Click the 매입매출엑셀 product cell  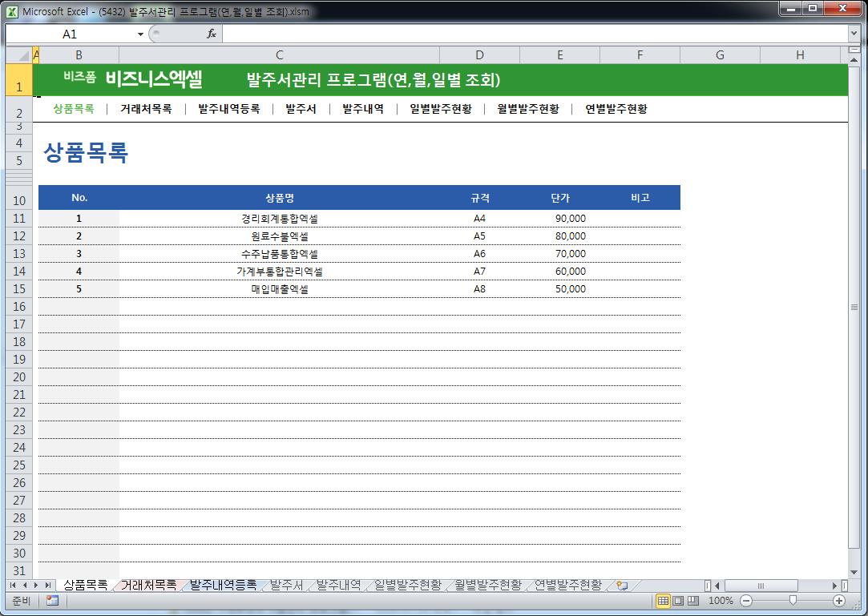coord(280,289)
